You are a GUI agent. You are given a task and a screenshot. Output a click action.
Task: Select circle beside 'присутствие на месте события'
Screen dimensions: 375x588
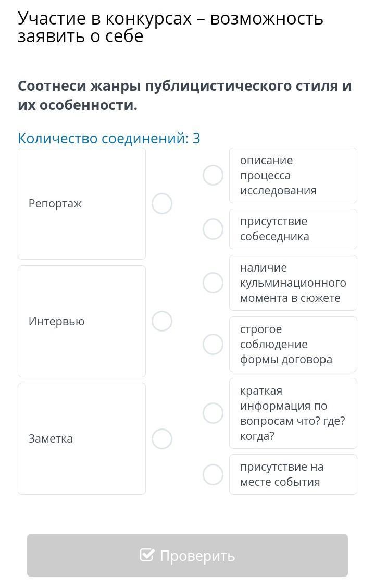213,474
